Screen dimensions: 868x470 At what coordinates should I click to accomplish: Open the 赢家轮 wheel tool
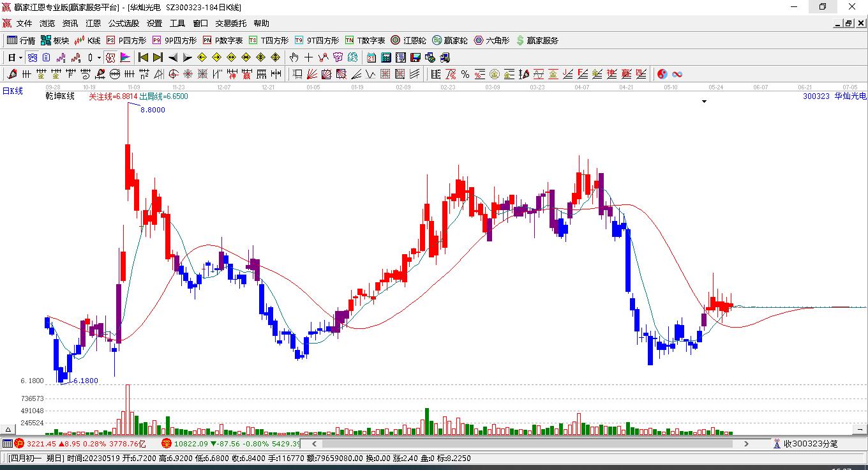click(450, 40)
